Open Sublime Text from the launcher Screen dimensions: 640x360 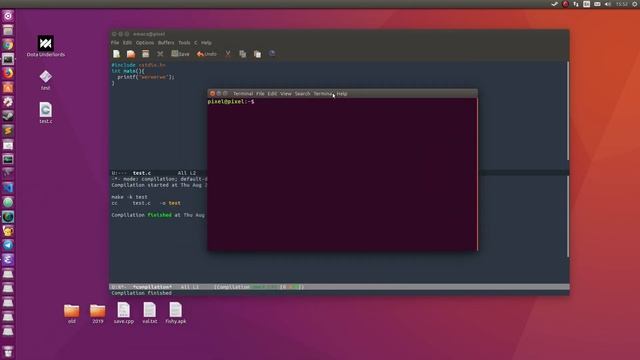click(x=8, y=131)
